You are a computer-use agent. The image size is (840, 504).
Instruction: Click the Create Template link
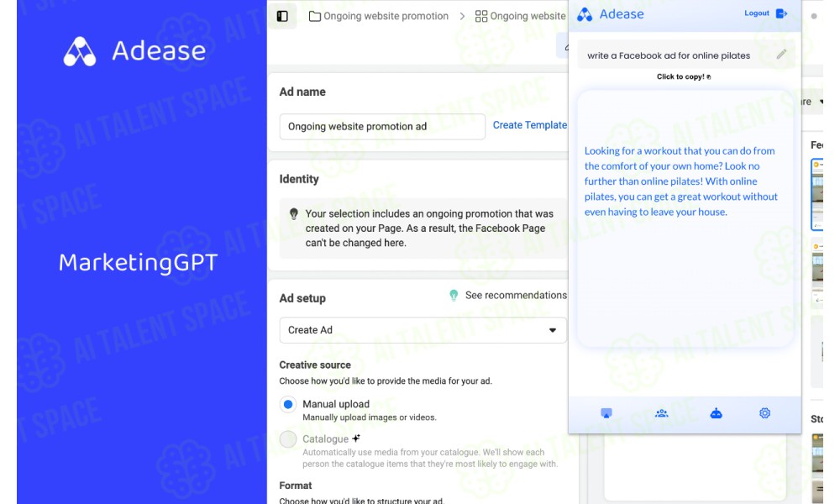529,125
